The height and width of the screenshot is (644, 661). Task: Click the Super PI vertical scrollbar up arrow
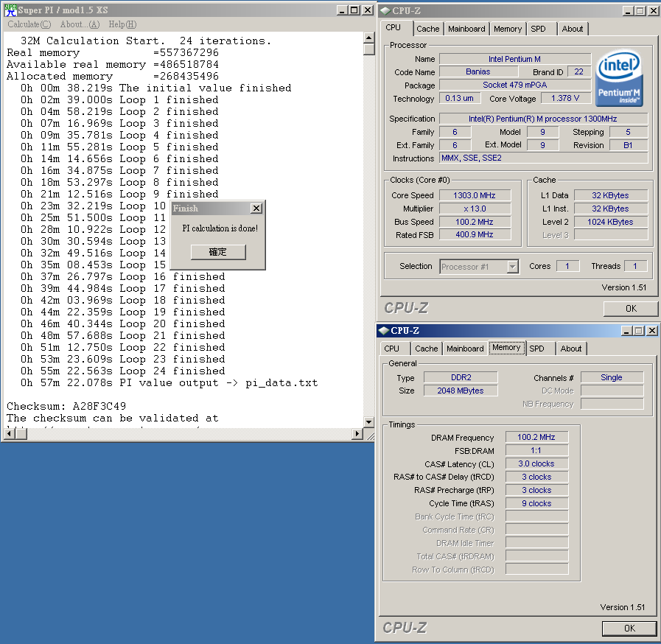point(369,38)
